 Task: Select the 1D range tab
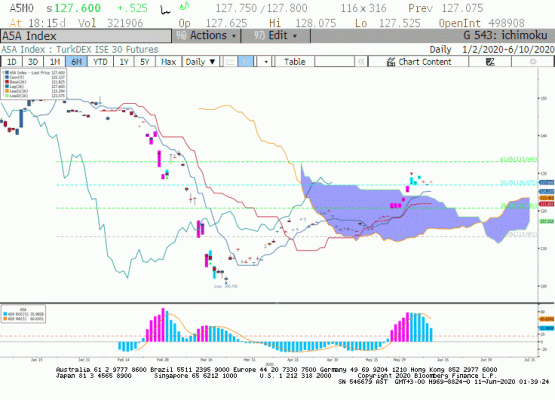tap(12, 62)
